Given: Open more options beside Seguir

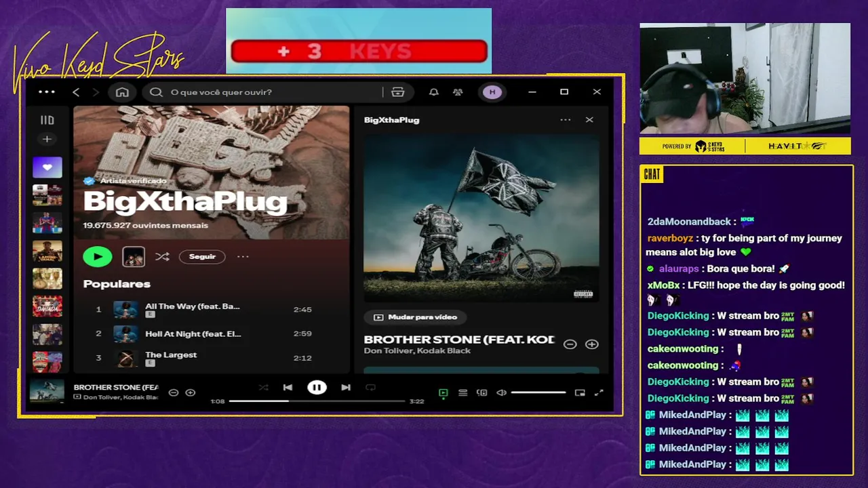Looking at the screenshot, I should pyautogui.click(x=243, y=256).
